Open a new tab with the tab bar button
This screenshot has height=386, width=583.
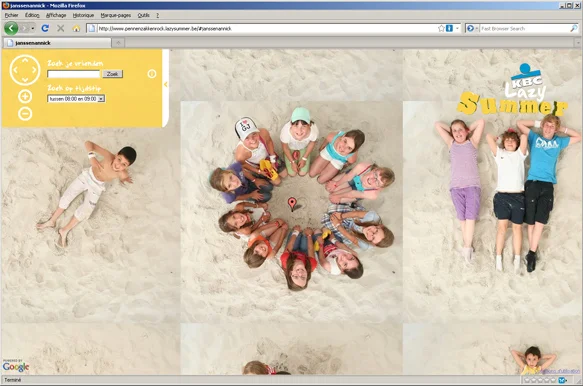pyautogui.click(x=118, y=43)
